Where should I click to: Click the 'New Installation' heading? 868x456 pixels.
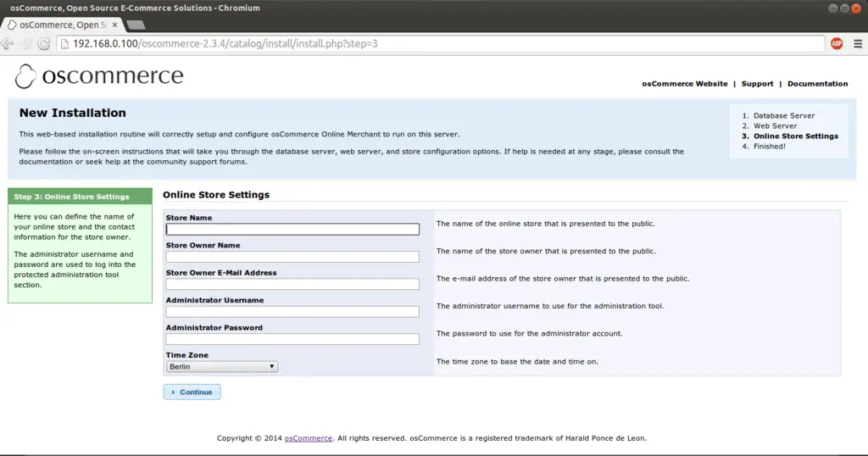(x=73, y=113)
